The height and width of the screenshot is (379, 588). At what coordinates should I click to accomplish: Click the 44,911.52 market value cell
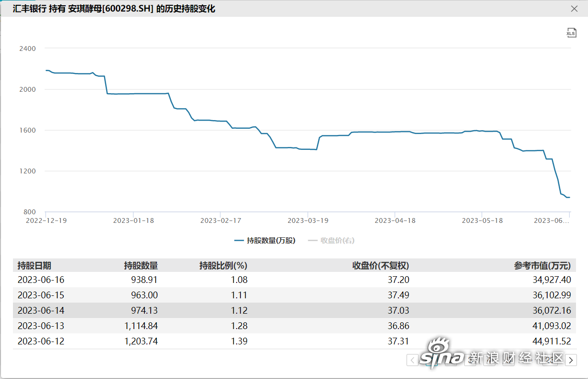(552, 341)
